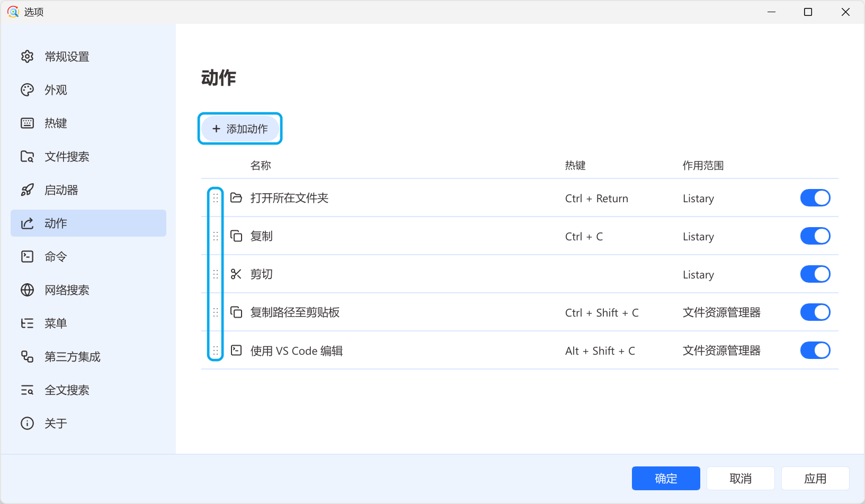Go to the 外观 page
The height and width of the screenshot is (504, 865).
click(88, 90)
